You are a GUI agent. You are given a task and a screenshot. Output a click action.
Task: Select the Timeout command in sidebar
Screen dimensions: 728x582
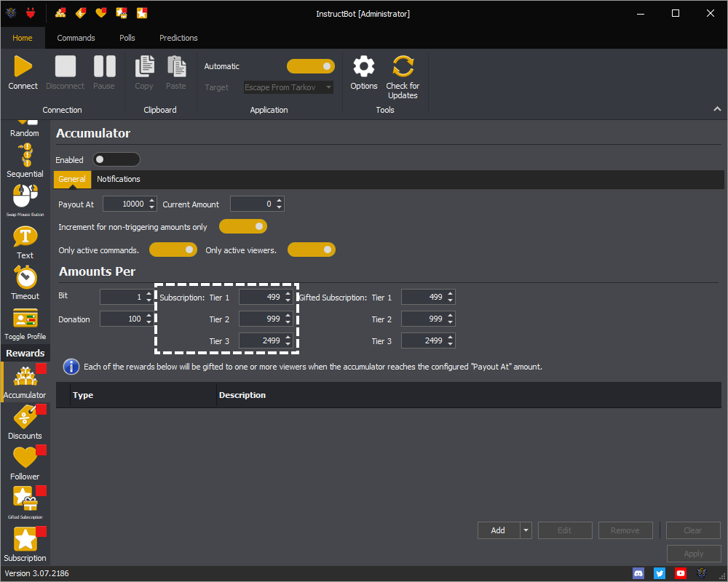(x=25, y=283)
